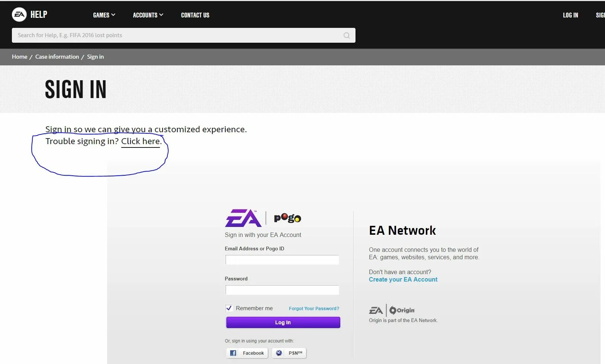Click the HELP header text

39,14
